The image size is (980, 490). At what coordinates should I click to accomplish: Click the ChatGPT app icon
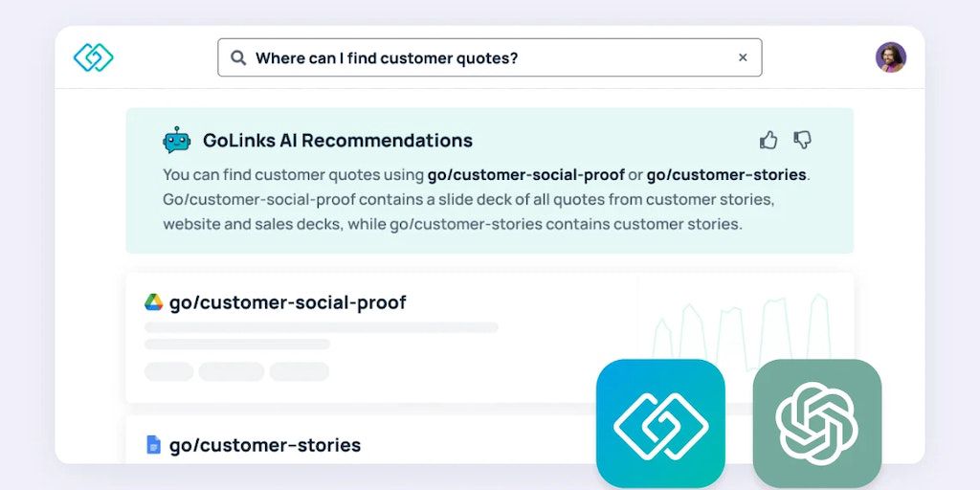[x=816, y=423]
